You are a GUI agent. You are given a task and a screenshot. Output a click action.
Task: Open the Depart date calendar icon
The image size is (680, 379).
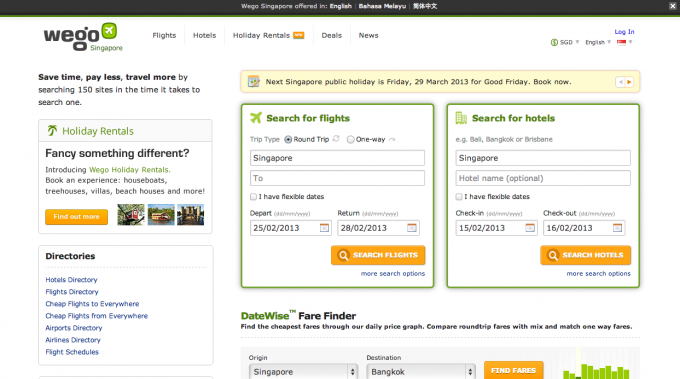tap(324, 228)
